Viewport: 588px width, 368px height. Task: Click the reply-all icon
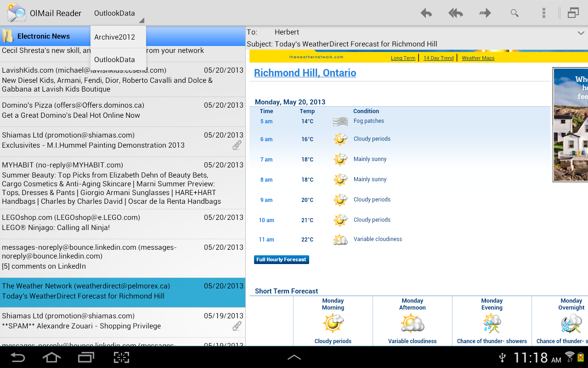pos(455,13)
